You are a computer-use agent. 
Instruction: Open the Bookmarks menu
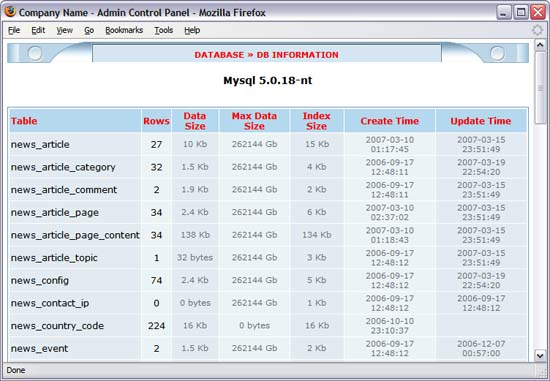(x=124, y=31)
